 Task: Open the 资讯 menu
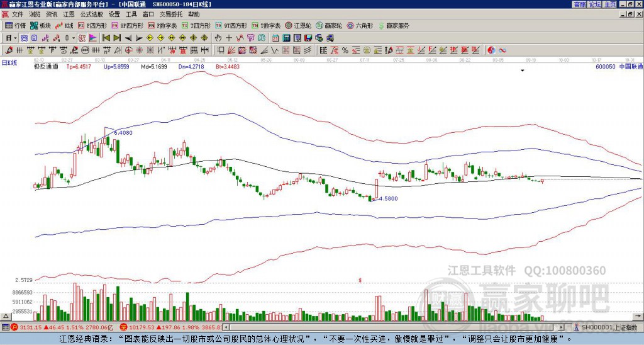52,14
